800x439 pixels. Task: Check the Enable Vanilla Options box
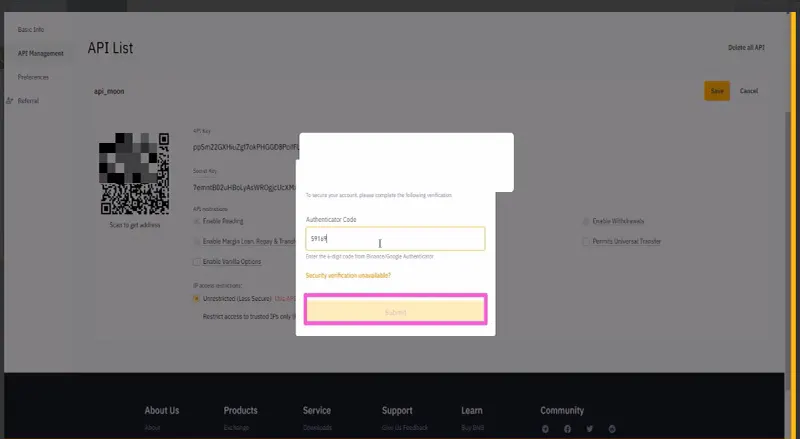pyautogui.click(x=196, y=262)
